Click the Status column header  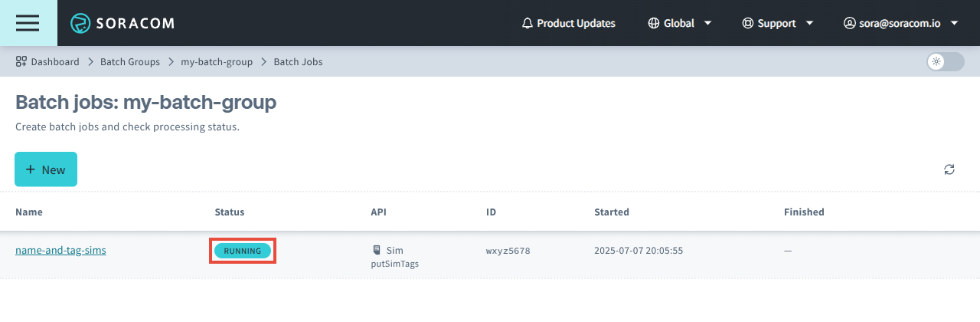click(230, 212)
